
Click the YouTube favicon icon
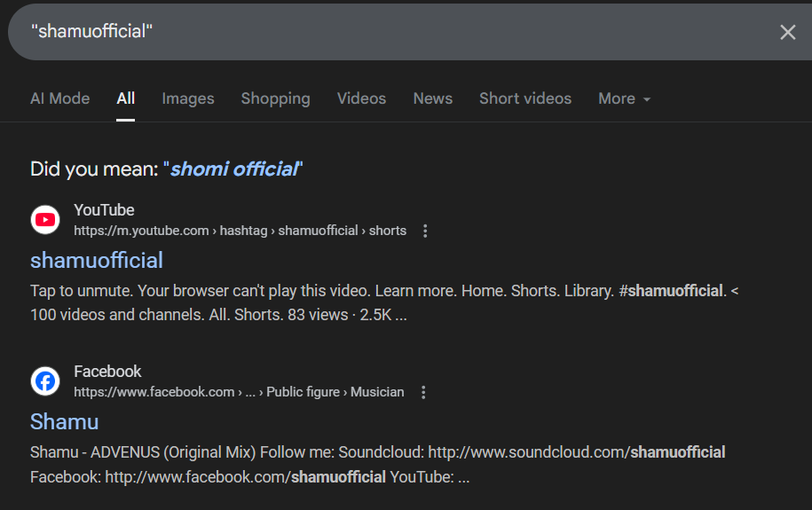(x=45, y=220)
